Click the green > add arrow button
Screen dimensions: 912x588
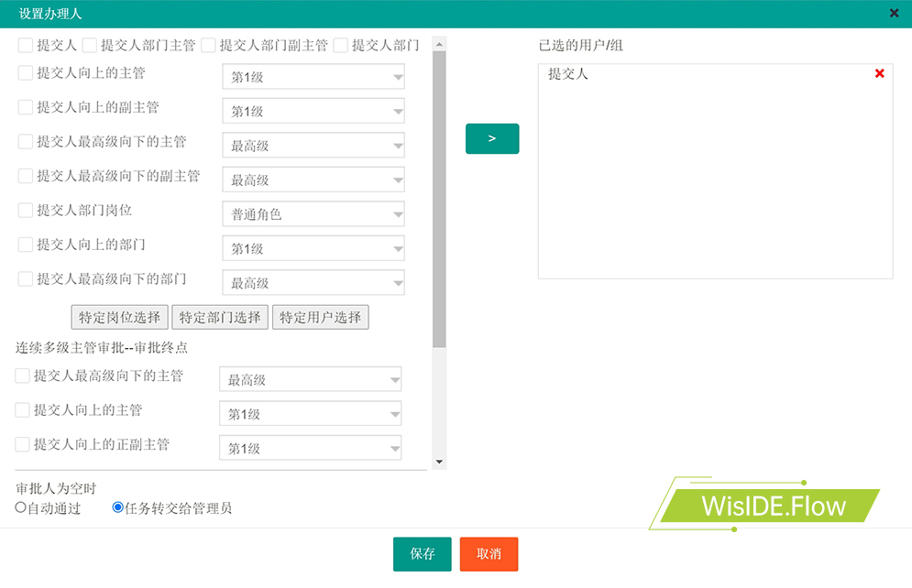[x=492, y=138]
